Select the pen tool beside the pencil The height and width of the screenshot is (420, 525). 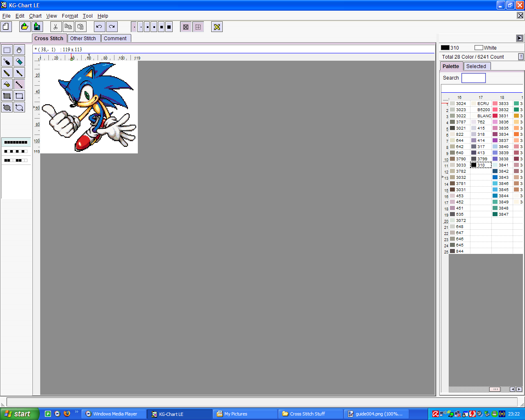pyautogui.click(x=19, y=73)
